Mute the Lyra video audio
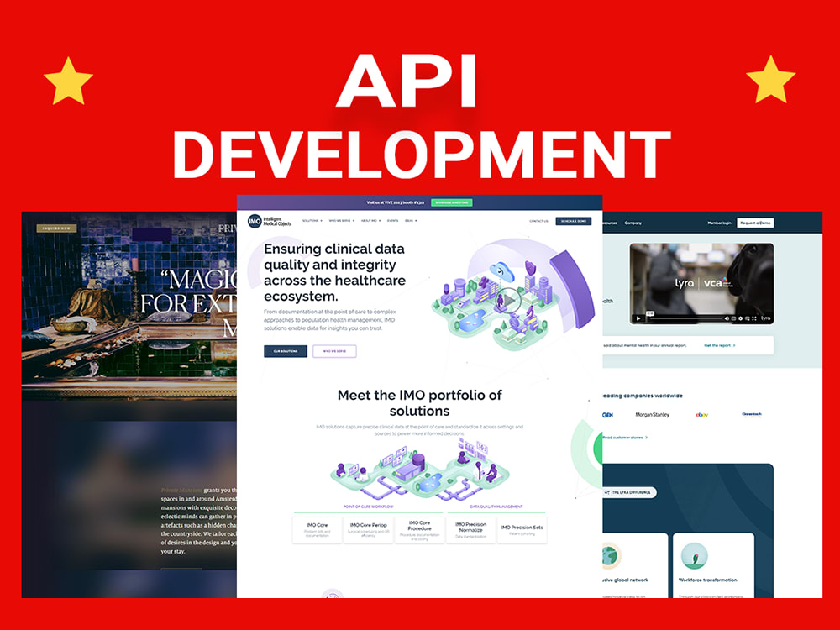The image size is (840, 630). click(727, 318)
